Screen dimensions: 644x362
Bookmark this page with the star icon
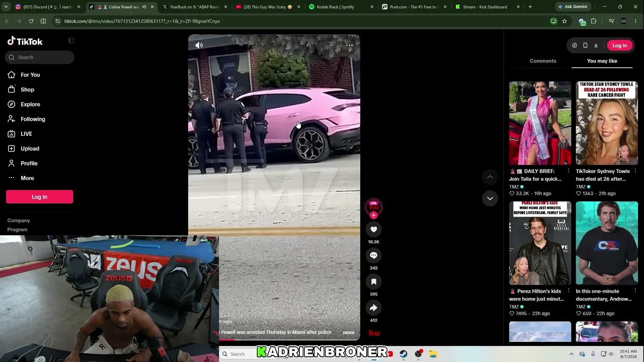click(565, 21)
